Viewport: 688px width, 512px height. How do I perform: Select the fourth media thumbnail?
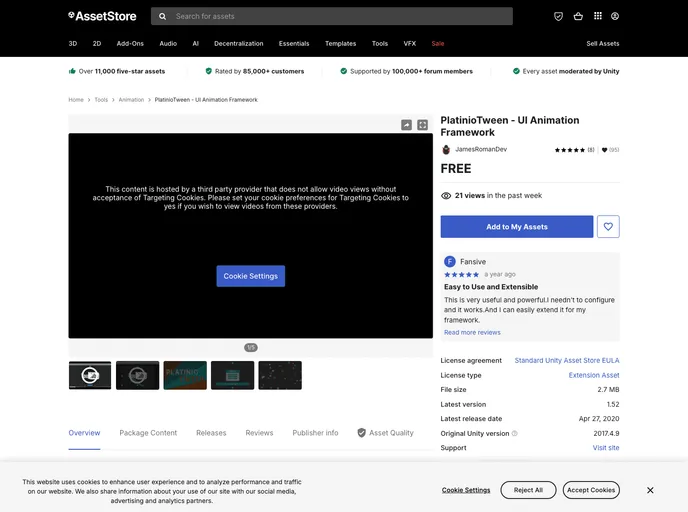pyautogui.click(x=233, y=376)
